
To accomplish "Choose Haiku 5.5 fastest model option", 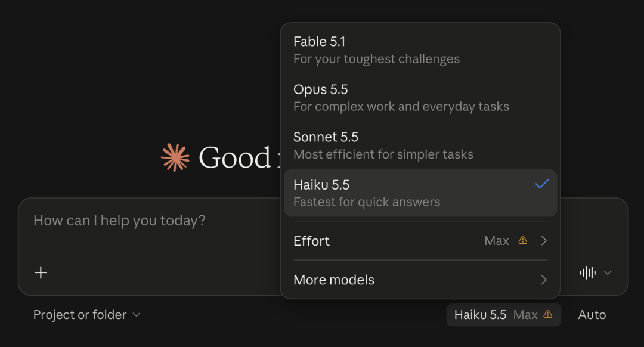I will click(420, 193).
